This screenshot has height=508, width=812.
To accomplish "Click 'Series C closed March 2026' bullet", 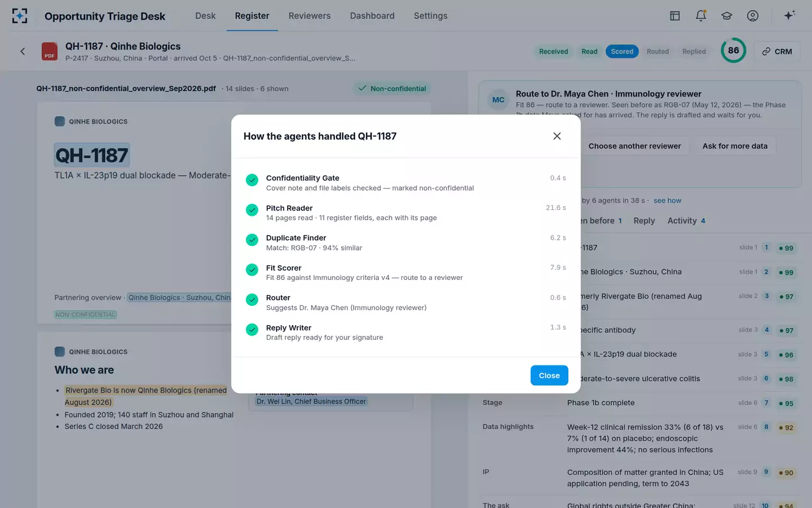I will [x=113, y=426].
